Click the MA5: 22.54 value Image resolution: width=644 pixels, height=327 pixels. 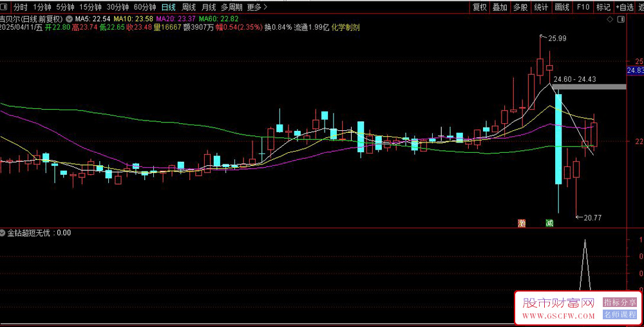pos(93,19)
